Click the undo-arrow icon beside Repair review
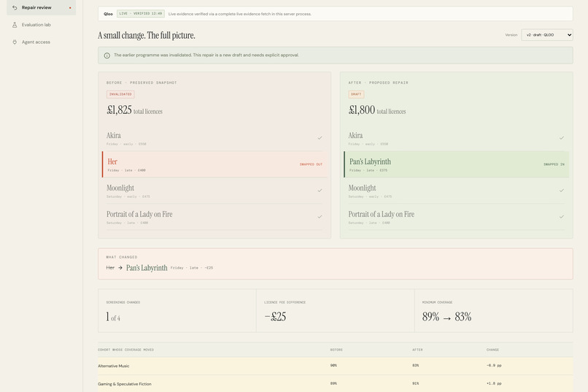This screenshot has height=392, width=588. tap(15, 7)
